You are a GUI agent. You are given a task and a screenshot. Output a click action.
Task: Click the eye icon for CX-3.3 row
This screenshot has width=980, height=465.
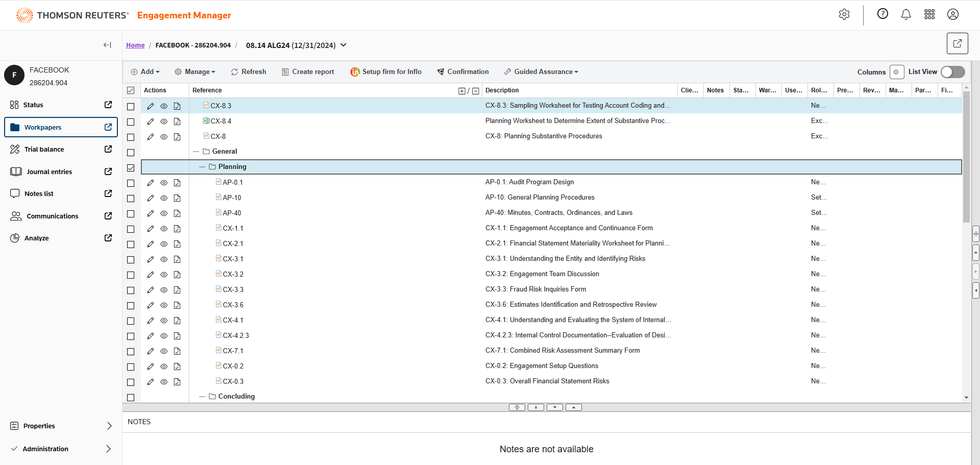(164, 290)
